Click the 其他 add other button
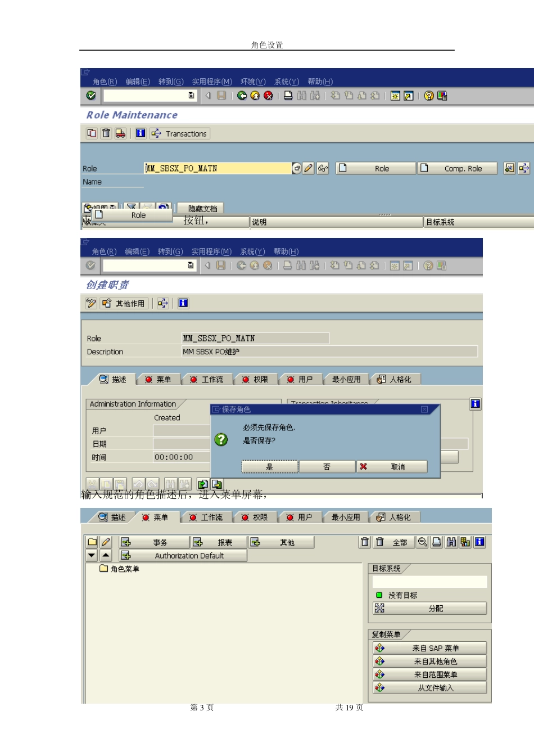 pos(281,542)
